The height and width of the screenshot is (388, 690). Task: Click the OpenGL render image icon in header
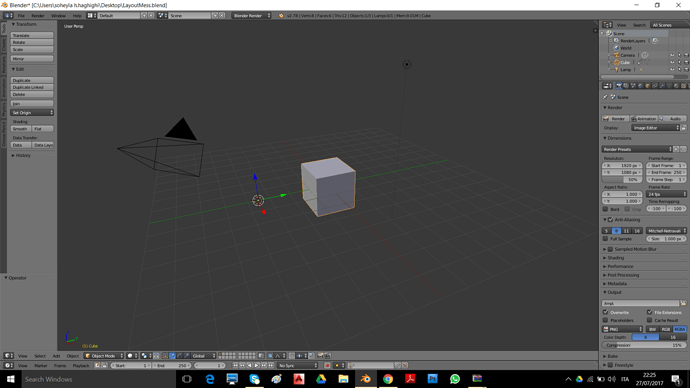click(320, 355)
